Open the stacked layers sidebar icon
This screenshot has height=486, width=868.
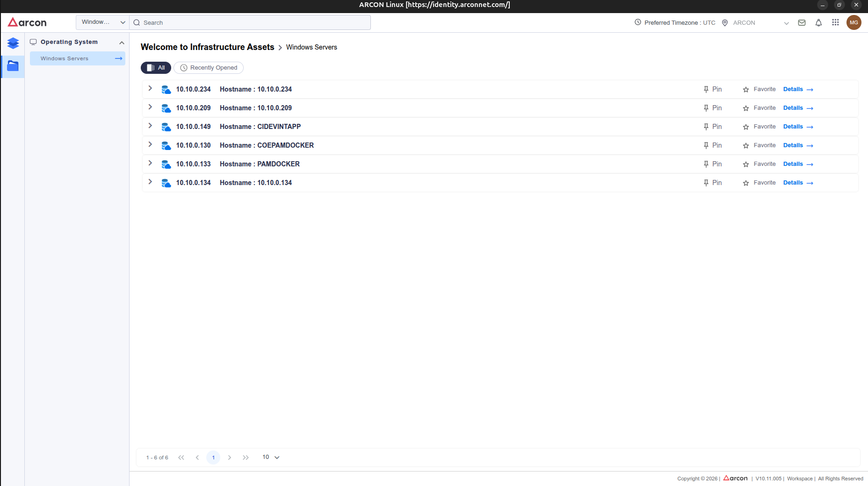13,43
